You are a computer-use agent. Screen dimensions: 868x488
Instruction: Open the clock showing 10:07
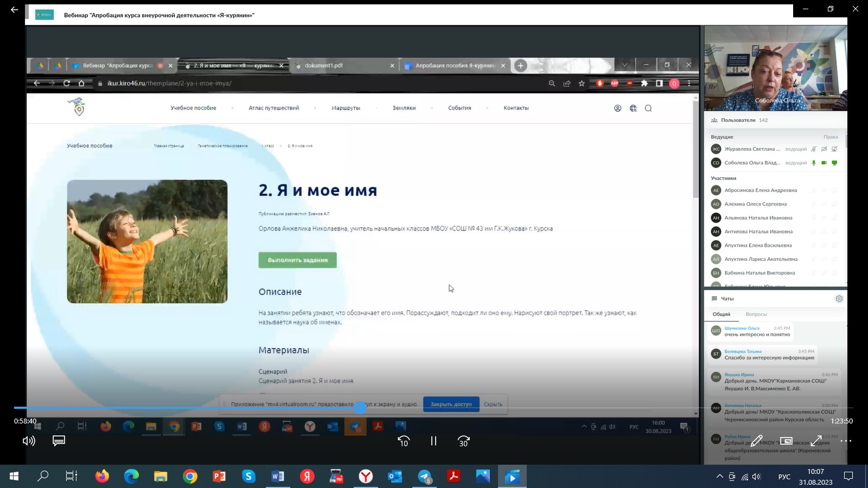(x=815, y=477)
